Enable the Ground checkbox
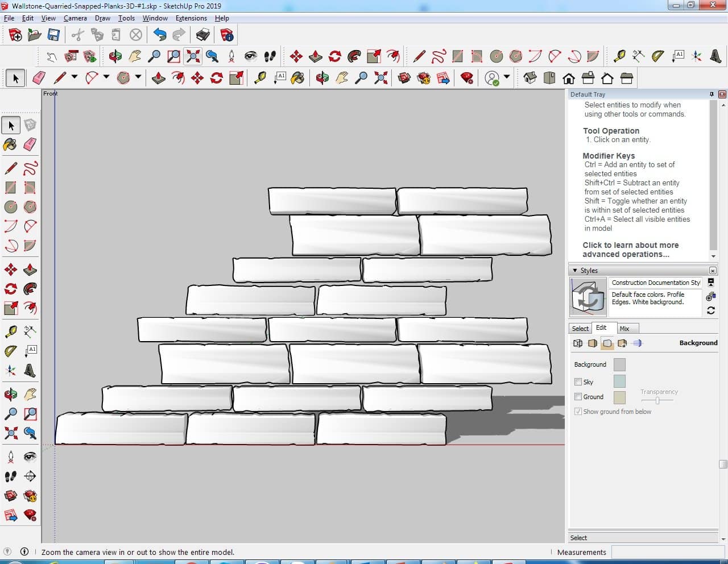Image resolution: width=728 pixels, height=564 pixels. 578,397
